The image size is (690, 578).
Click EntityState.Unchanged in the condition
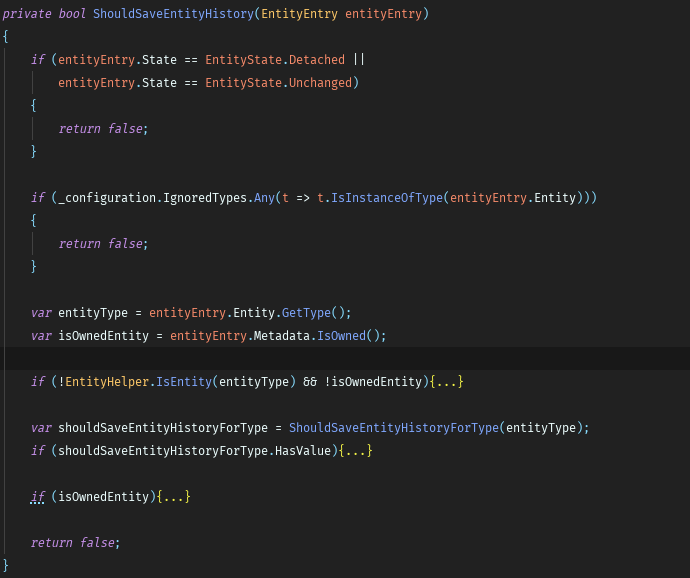[279, 83]
